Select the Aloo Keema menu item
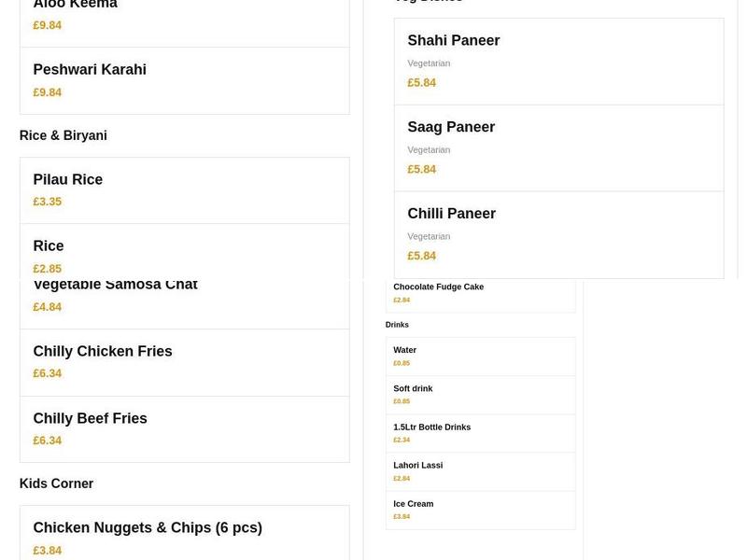This screenshot has height=560, width=747. click(x=75, y=6)
